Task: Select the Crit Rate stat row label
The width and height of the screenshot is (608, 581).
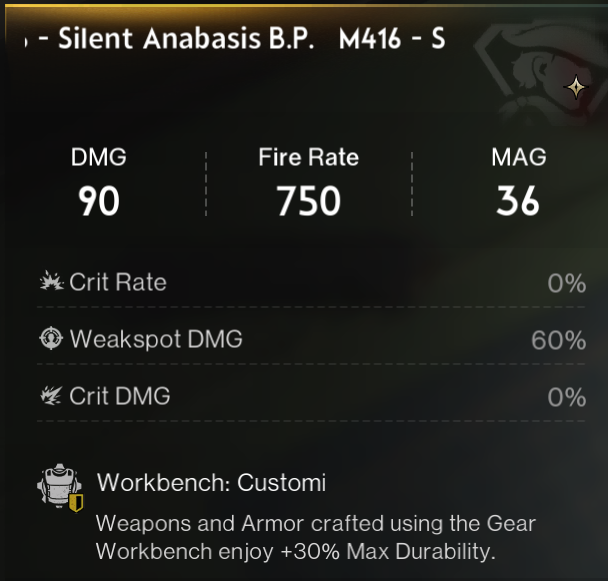Action: [118, 282]
